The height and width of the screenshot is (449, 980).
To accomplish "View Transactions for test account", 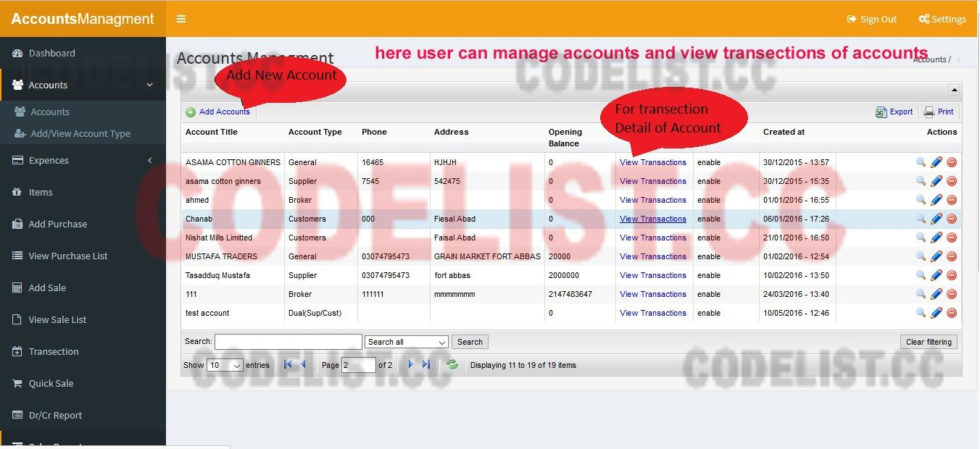I will click(653, 313).
